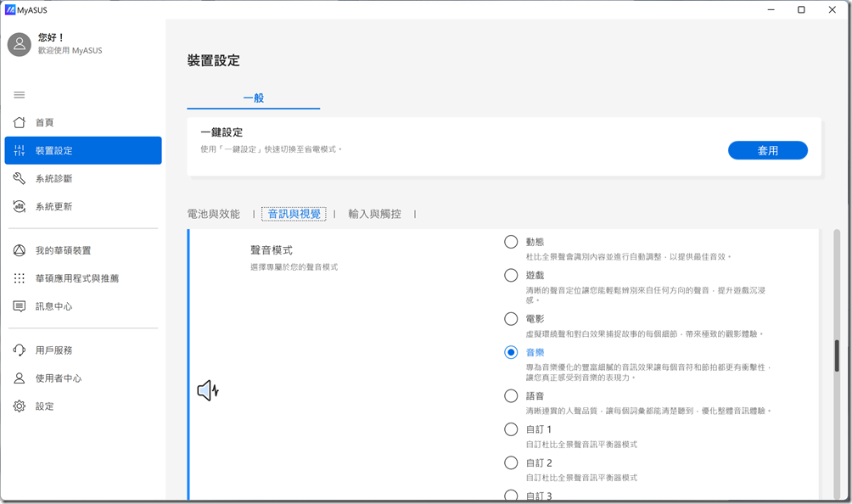Switch to the 輸入與觸控 tab
Screen dimensions: 852x504
tap(374, 214)
